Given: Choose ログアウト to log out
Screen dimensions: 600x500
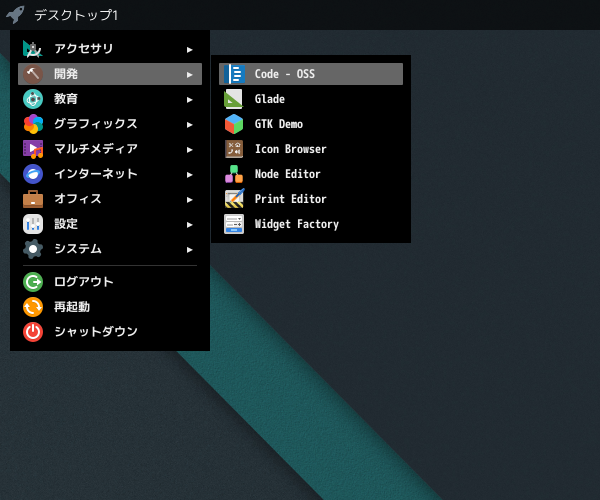Looking at the screenshot, I should pyautogui.click(x=110, y=282).
